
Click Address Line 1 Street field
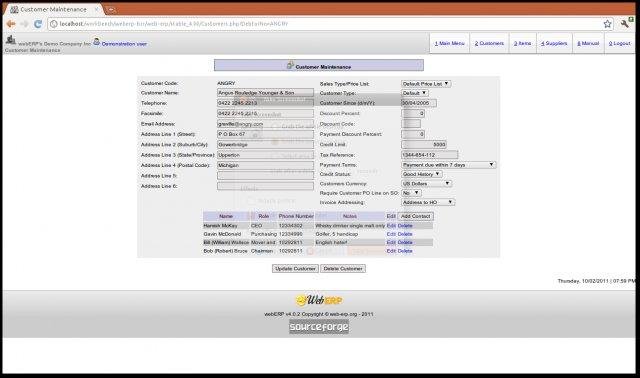pyautogui.click(x=265, y=134)
